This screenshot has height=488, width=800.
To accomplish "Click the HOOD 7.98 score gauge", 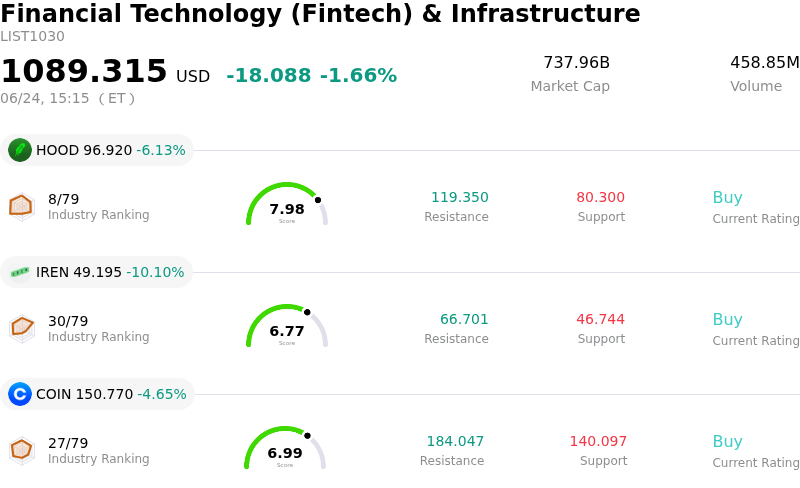I will [287, 204].
